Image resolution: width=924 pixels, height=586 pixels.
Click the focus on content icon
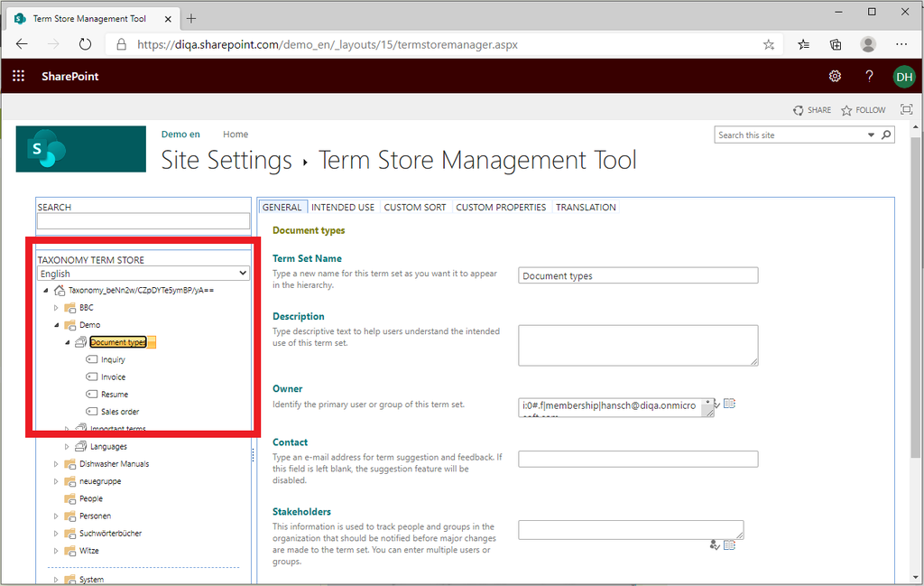[906, 110]
